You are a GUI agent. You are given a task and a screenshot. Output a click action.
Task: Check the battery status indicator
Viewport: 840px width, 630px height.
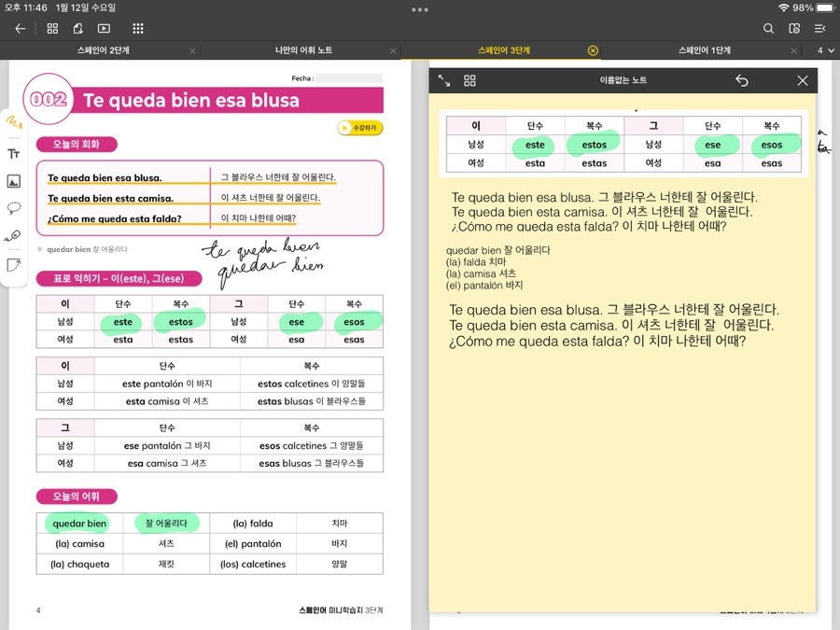[826, 8]
